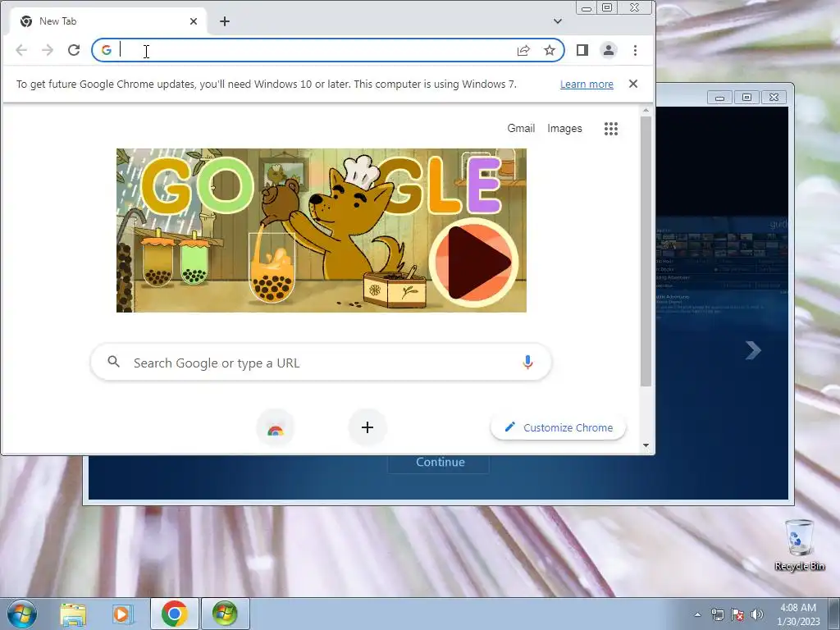The image size is (840, 630).
Task: Click the vertical scrollbar thumb in Chrome
Action: 646,251
